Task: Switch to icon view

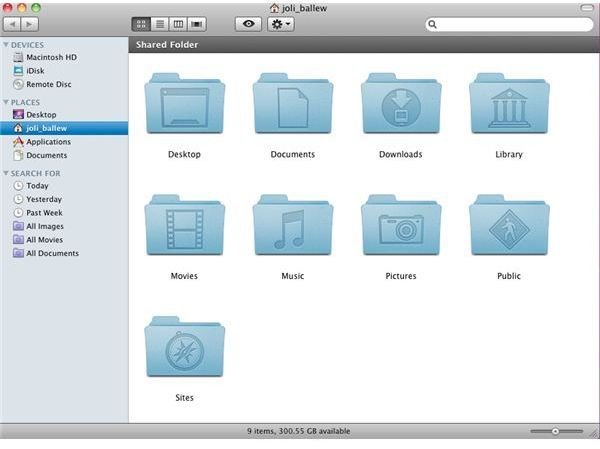Action: coord(141,24)
